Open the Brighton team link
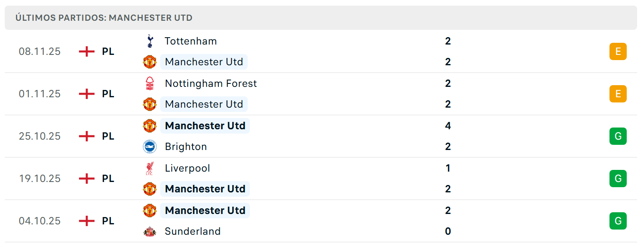Screen dimensions: 644x249 point(186,147)
